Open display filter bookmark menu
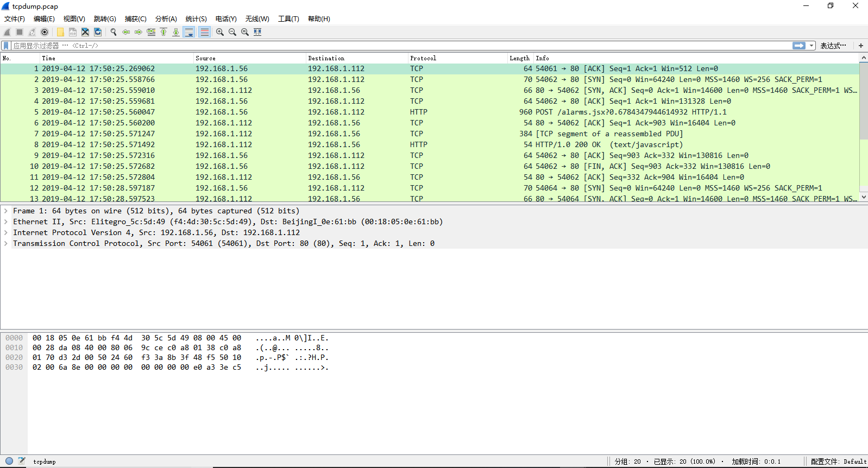This screenshot has height=468, width=868. pos(6,46)
